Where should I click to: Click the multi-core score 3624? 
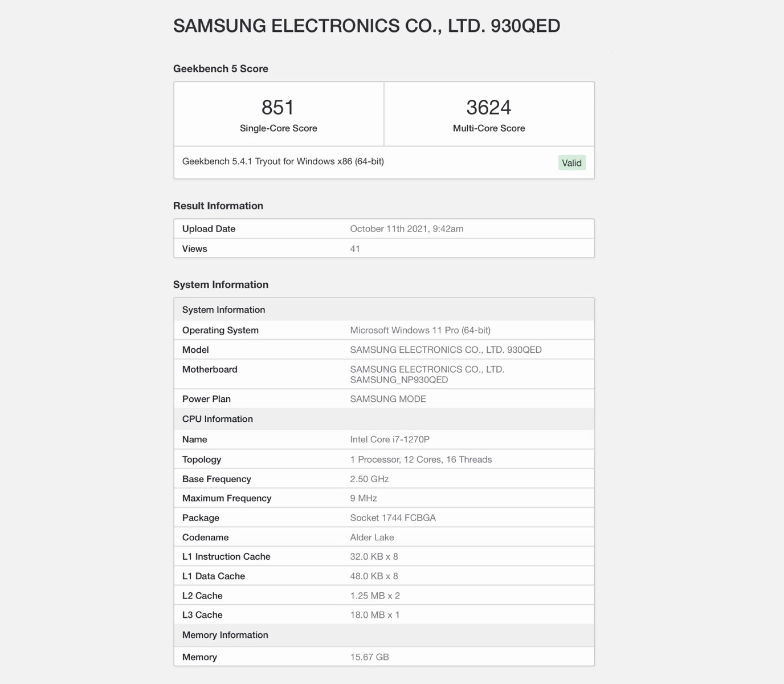click(x=488, y=108)
